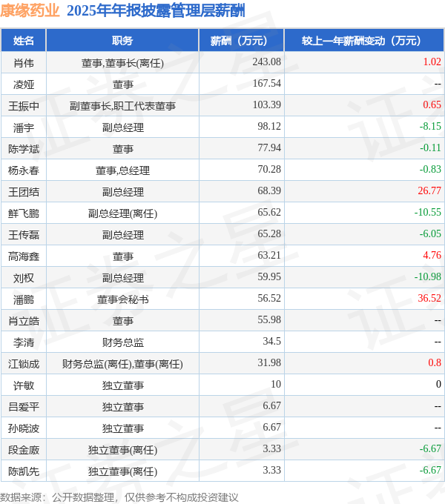
Task: Select the name 吕爱平
Action: tap(24, 407)
